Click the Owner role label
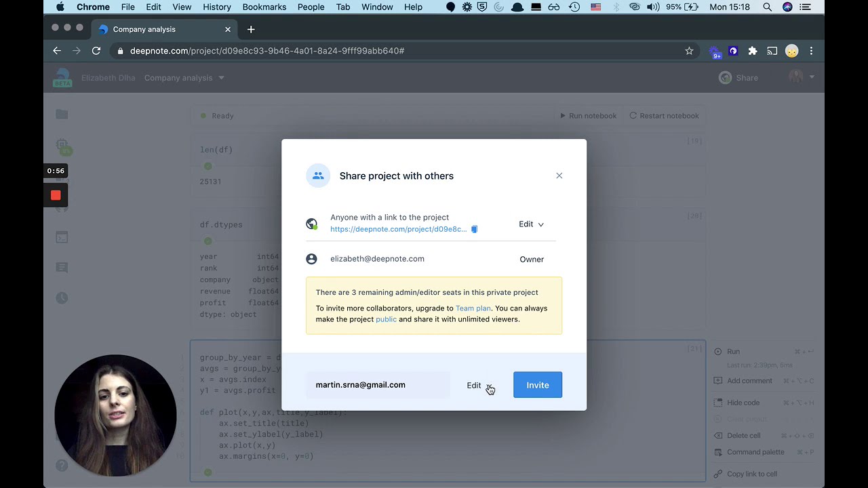The height and width of the screenshot is (488, 868). pyautogui.click(x=532, y=260)
